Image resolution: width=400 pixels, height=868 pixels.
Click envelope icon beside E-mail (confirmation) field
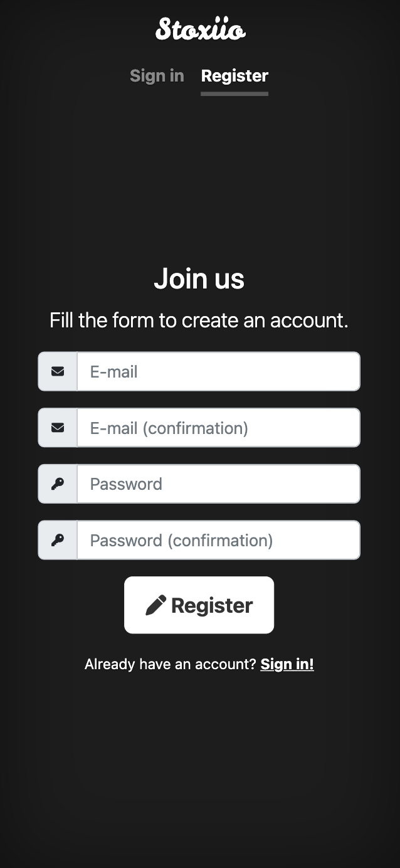click(58, 428)
